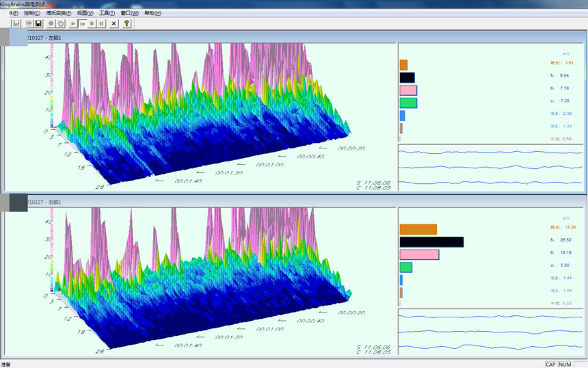Viewport: 588px width, 368px height.
Task: Click the 00:01:00 time marker in left-brain chart
Action: 269,165
